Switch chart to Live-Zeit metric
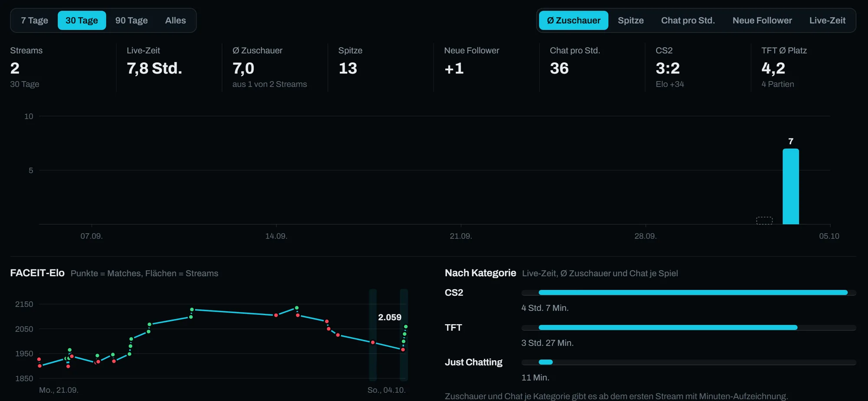 [x=827, y=20]
